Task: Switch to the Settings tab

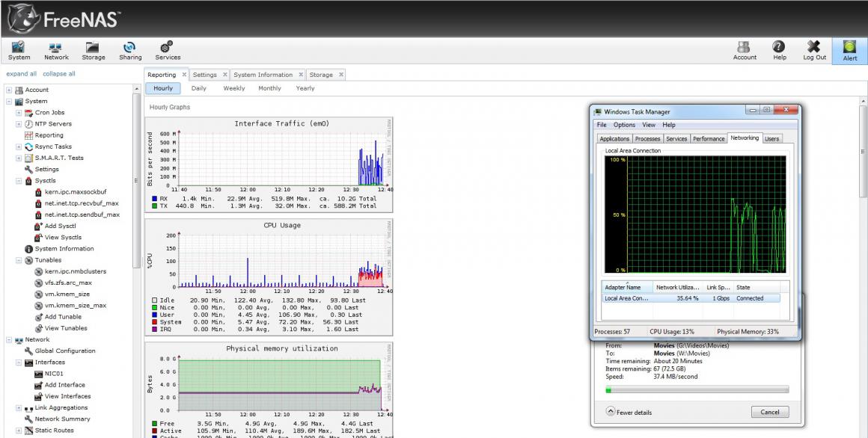Action: pyautogui.click(x=205, y=75)
